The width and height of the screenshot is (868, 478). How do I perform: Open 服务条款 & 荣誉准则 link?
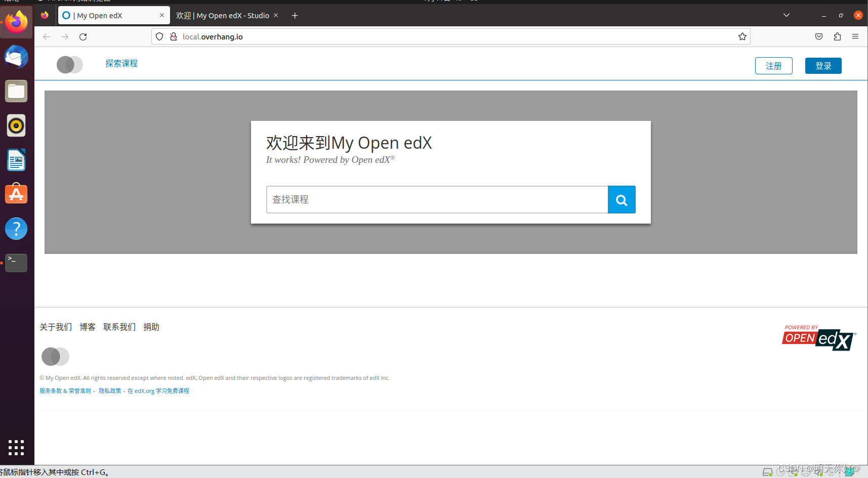(x=65, y=391)
